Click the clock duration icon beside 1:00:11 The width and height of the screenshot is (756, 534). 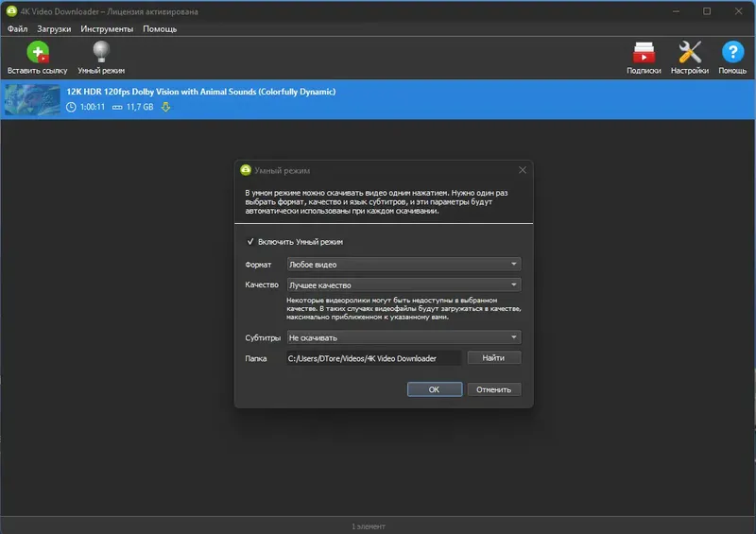coord(71,107)
